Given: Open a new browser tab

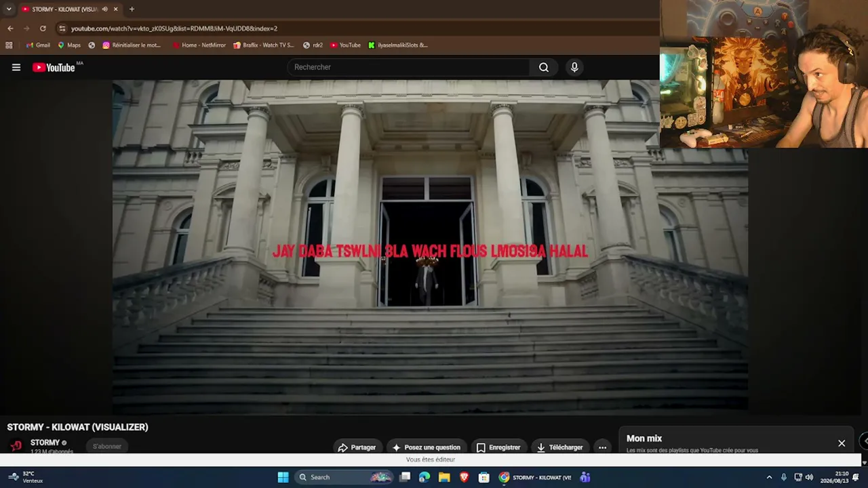Looking at the screenshot, I should coord(132,9).
